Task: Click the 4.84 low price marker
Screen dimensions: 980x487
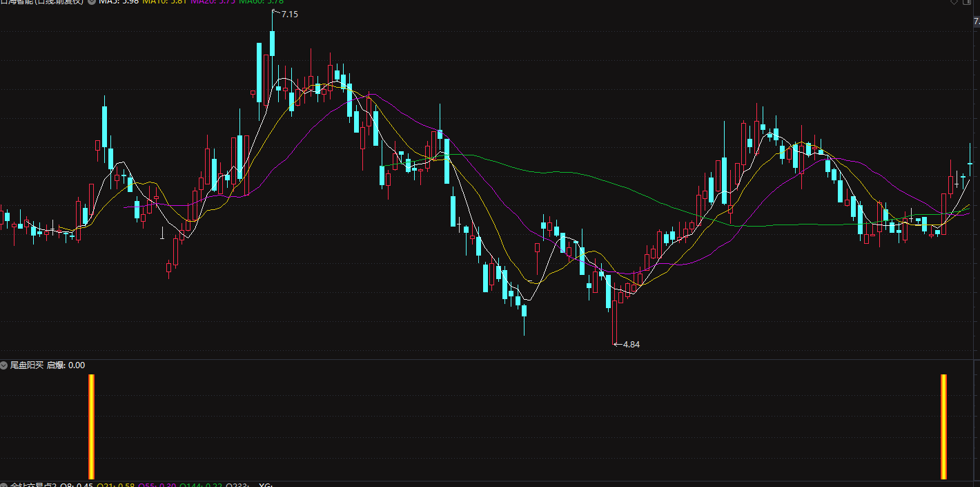Action: point(631,344)
